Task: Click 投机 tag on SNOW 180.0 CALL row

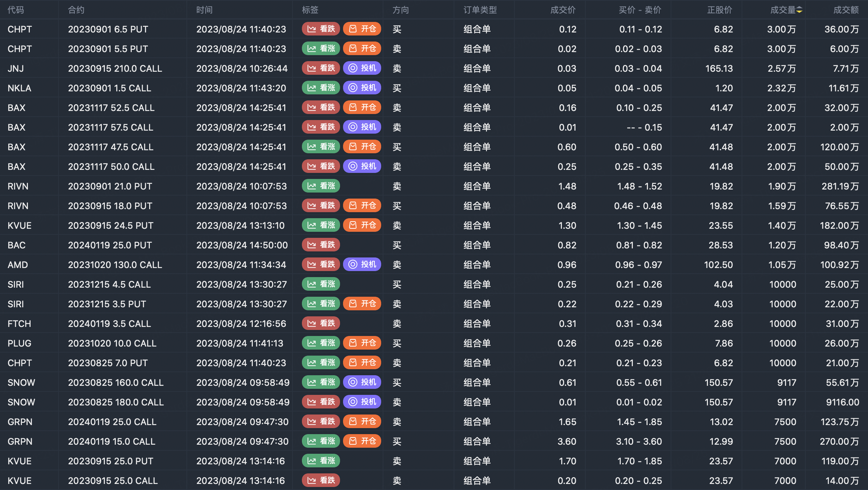Action: [362, 402]
